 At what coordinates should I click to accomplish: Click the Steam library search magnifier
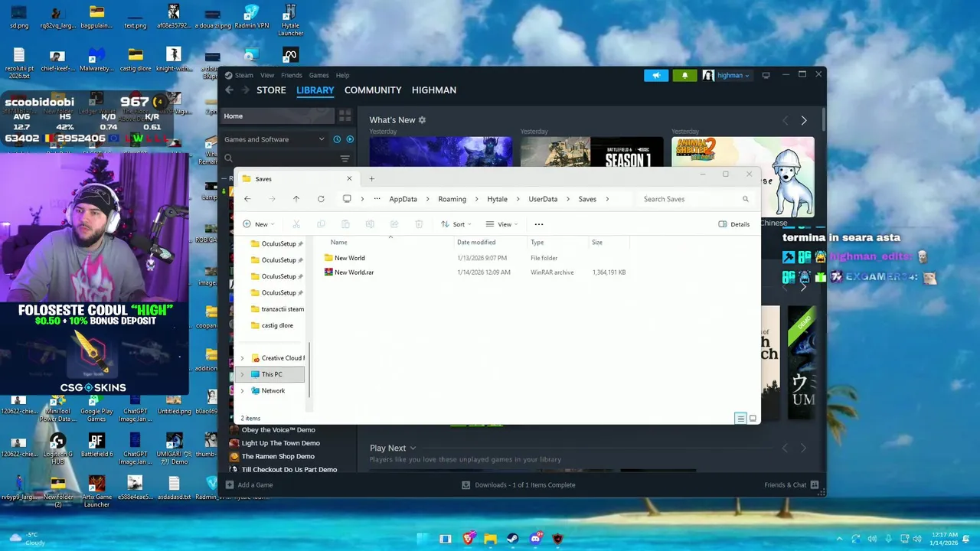pyautogui.click(x=228, y=158)
